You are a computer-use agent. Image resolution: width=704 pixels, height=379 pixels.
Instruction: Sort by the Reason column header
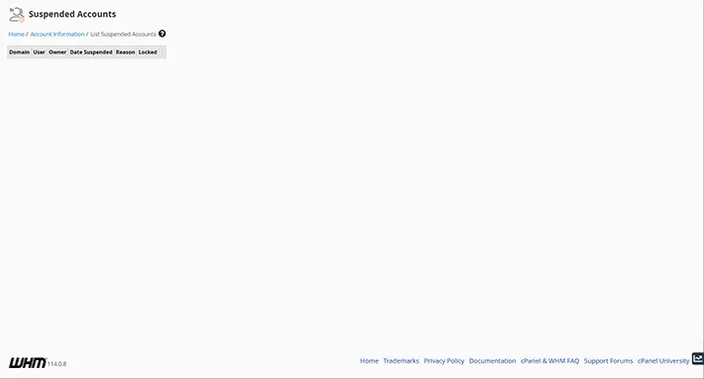click(125, 52)
